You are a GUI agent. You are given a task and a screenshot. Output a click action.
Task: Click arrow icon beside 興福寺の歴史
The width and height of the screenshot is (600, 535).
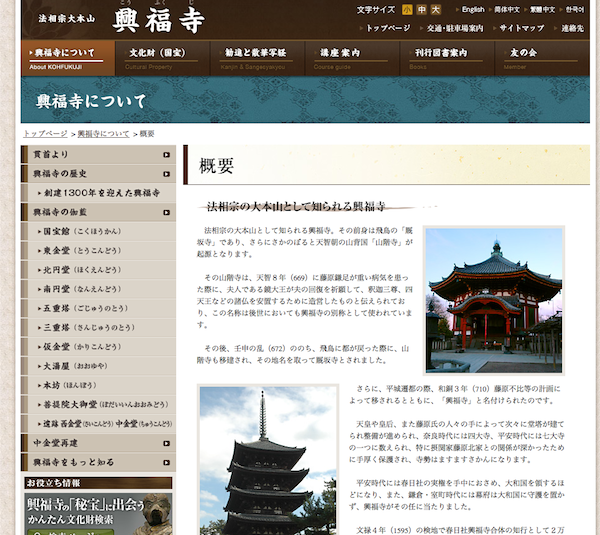tap(167, 174)
